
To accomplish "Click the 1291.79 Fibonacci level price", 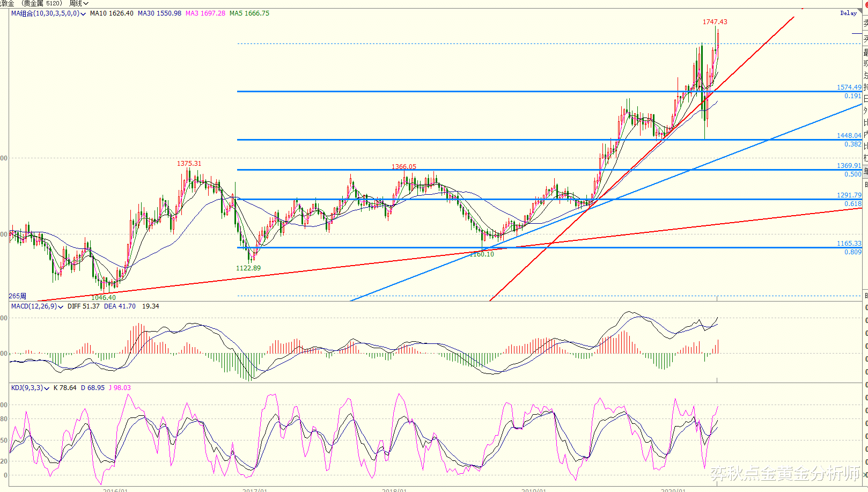I will point(849,195).
